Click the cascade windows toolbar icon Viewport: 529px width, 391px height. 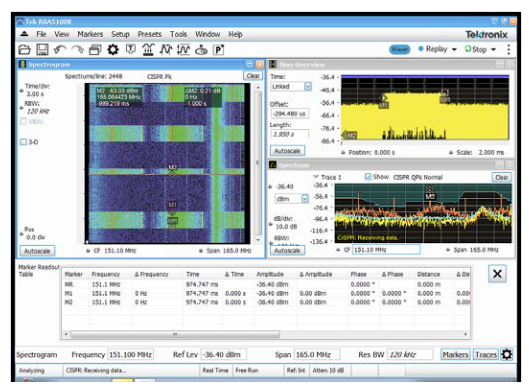coord(95,50)
